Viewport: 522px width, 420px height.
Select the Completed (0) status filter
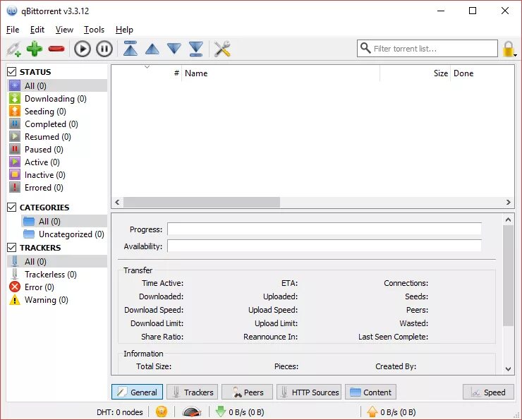coord(57,124)
